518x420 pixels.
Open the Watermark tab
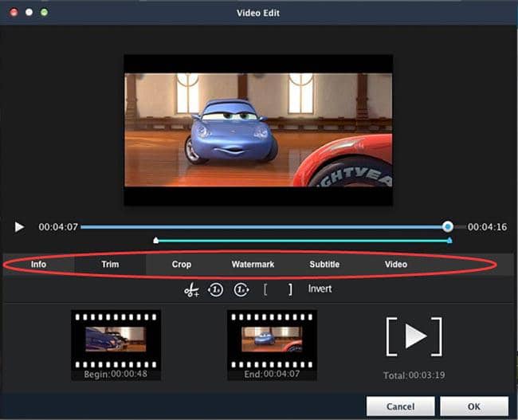pos(253,265)
